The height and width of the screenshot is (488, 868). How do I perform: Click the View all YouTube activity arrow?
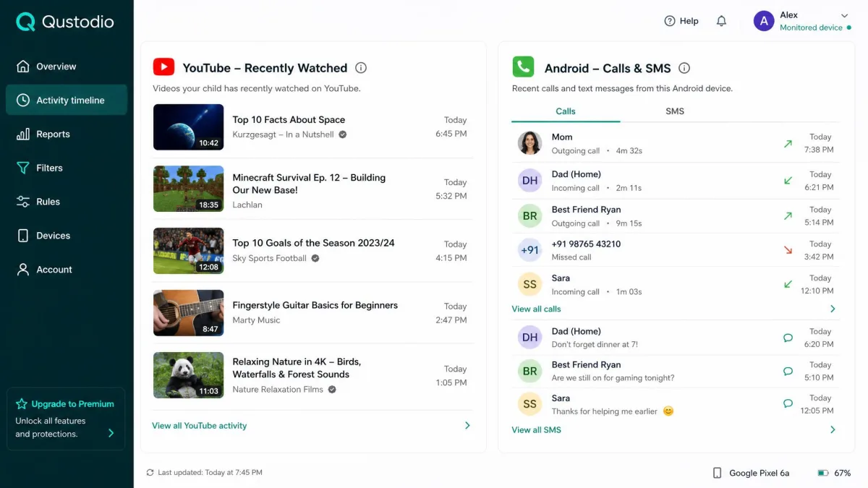point(467,426)
